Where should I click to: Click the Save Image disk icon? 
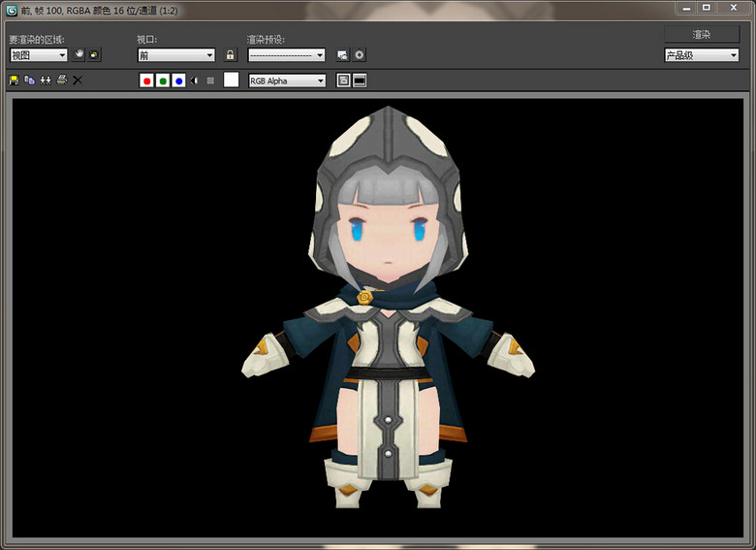click(14, 81)
